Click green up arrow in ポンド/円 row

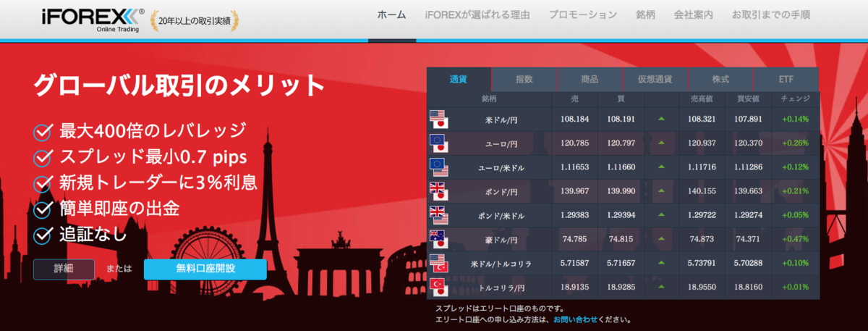pos(661,191)
